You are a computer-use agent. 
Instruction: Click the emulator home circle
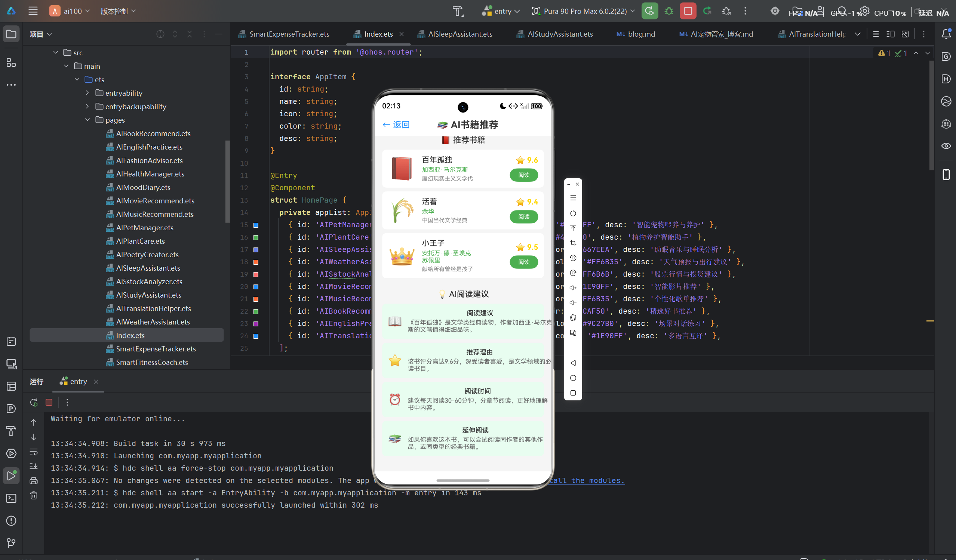(x=573, y=378)
